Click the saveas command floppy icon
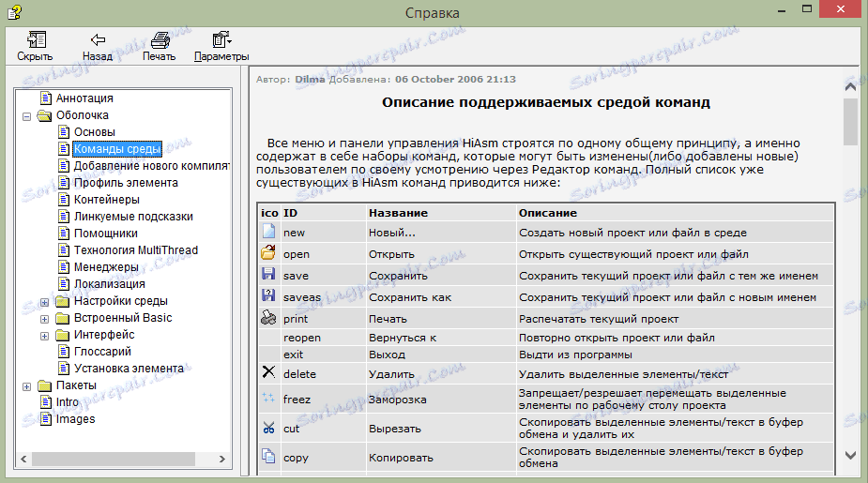This screenshot has height=483, width=868. tap(268, 295)
